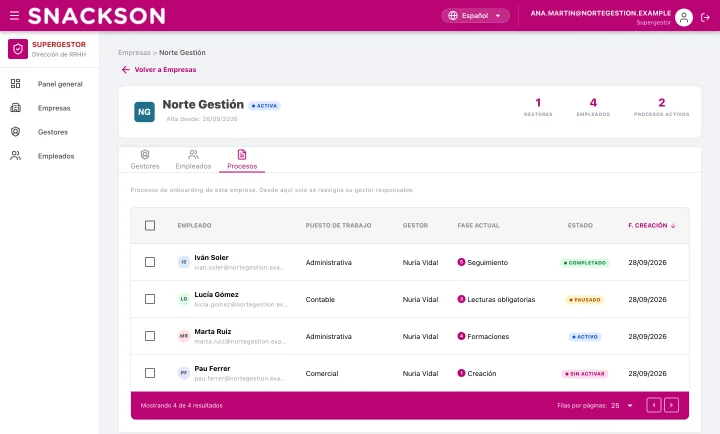Viewport: 720px width, 434px height.
Task: Click the Supergestor shield badge icon
Action: coord(18,49)
